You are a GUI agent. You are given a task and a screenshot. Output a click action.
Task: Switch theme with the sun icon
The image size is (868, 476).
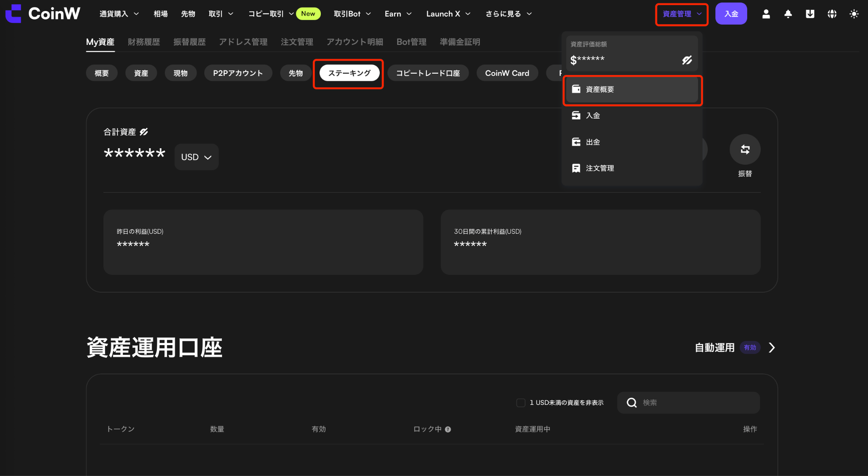click(x=854, y=14)
